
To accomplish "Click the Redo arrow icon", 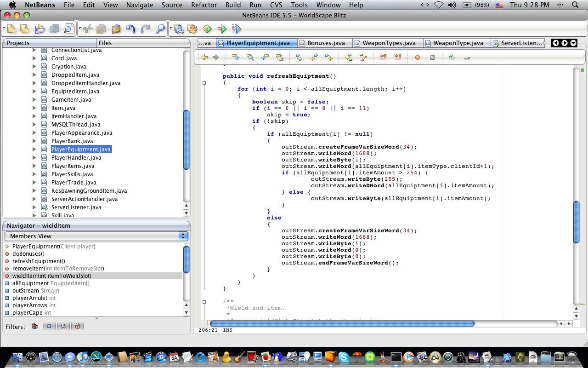I will click(x=146, y=29).
